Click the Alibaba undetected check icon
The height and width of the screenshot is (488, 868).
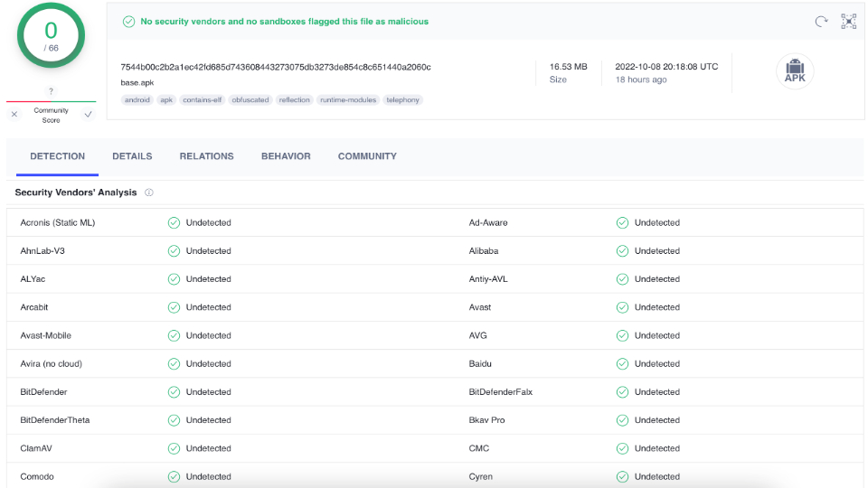pos(622,251)
